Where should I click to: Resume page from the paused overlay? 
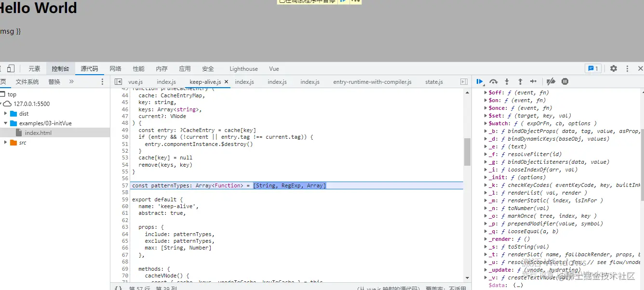click(343, 1)
